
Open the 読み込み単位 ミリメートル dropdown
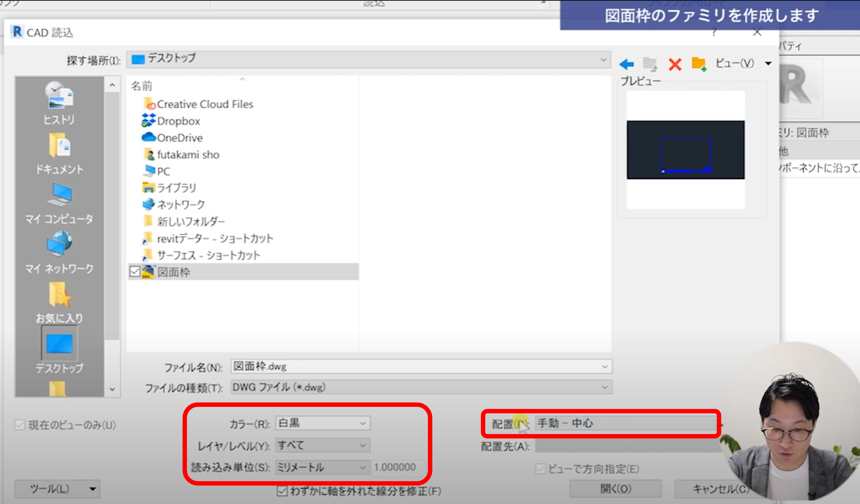click(322, 467)
